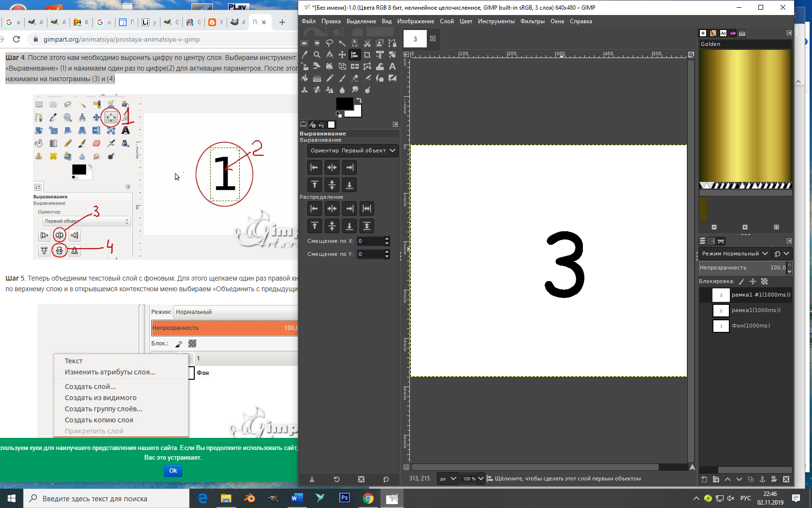Open the tool options tab configuration menu

click(395, 124)
